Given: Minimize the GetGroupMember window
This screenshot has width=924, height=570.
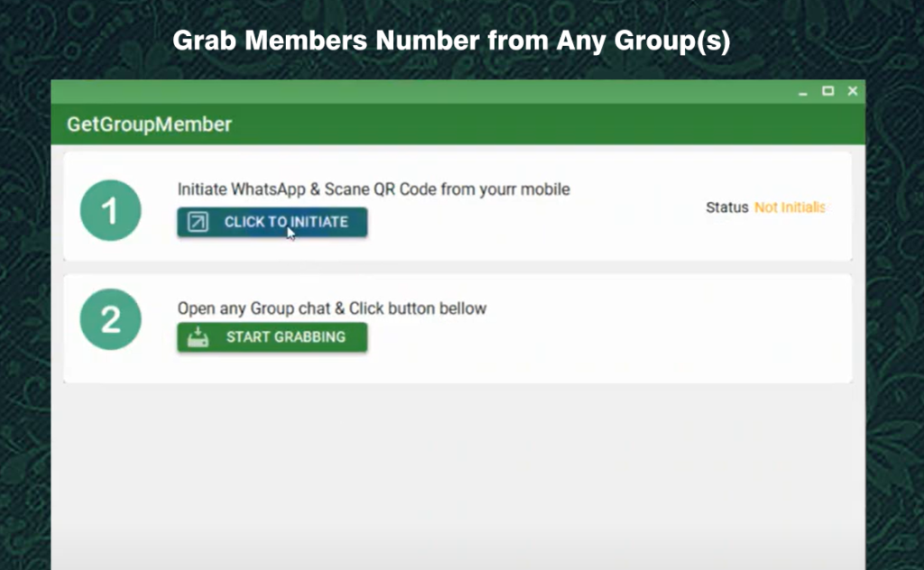Looking at the screenshot, I should [x=803, y=92].
